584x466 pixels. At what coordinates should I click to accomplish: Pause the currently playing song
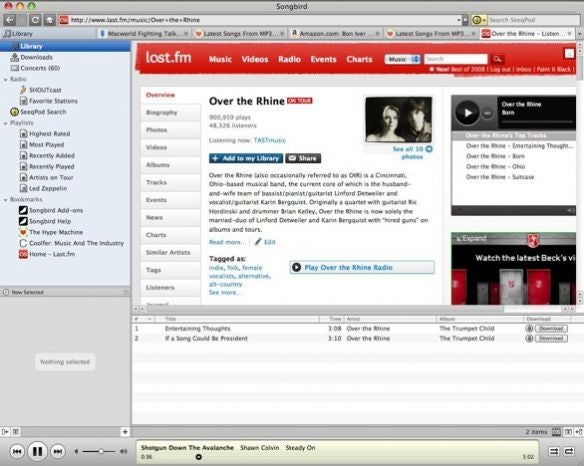[x=37, y=451]
